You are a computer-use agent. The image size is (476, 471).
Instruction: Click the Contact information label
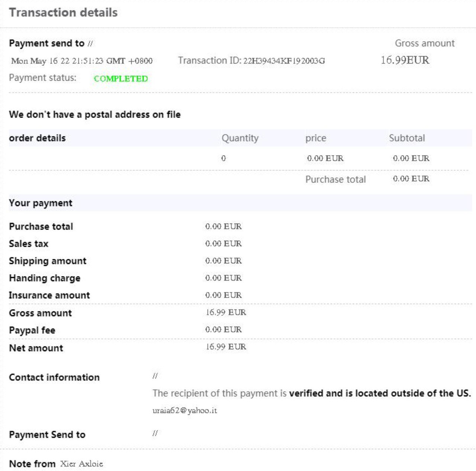[x=54, y=377]
